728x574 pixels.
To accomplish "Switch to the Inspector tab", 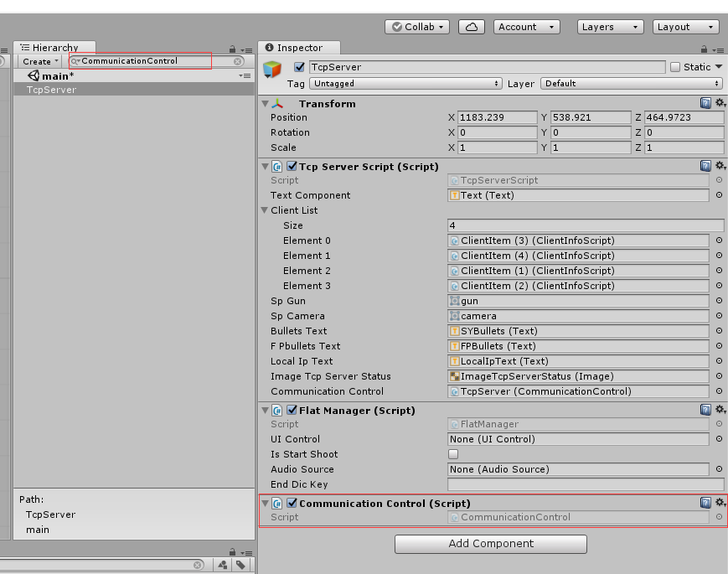I will (x=299, y=48).
